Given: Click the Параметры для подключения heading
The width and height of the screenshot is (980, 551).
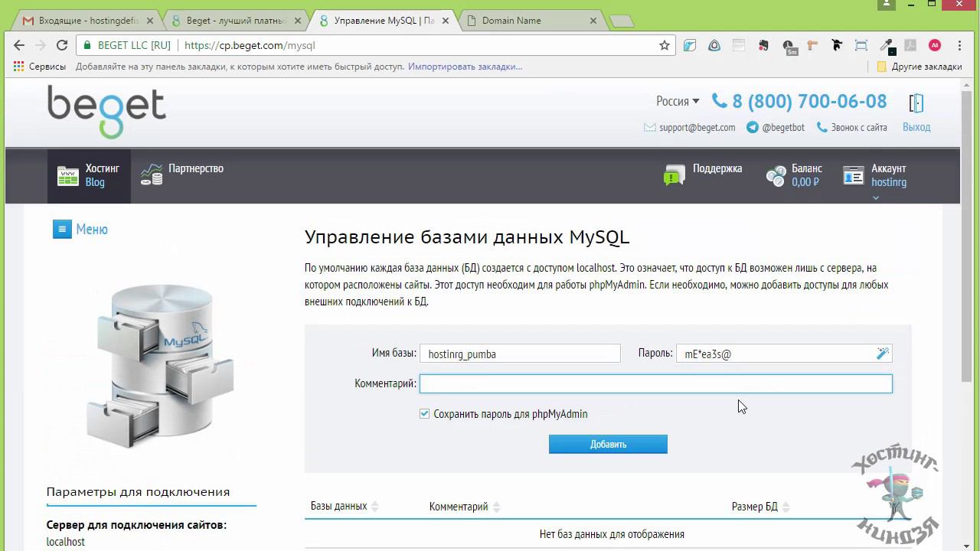Looking at the screenshot, I should point(138,491).
